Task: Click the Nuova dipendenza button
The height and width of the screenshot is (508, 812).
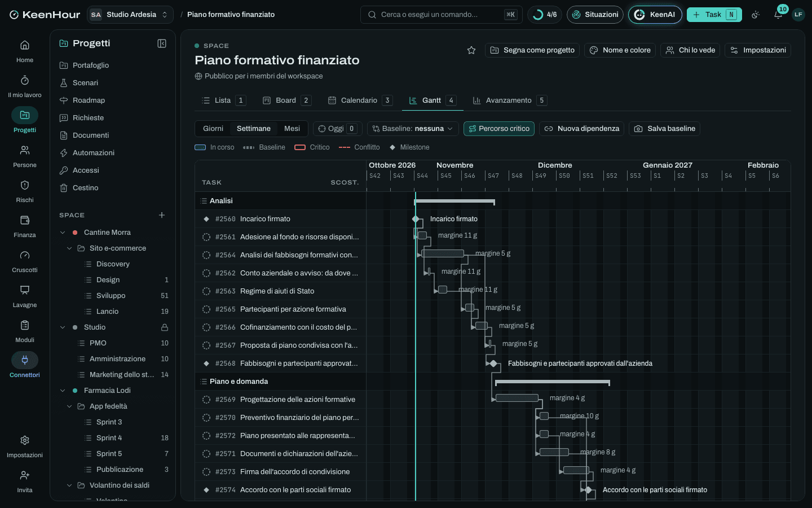Action: pyautogui.click(x=582, y=129)
